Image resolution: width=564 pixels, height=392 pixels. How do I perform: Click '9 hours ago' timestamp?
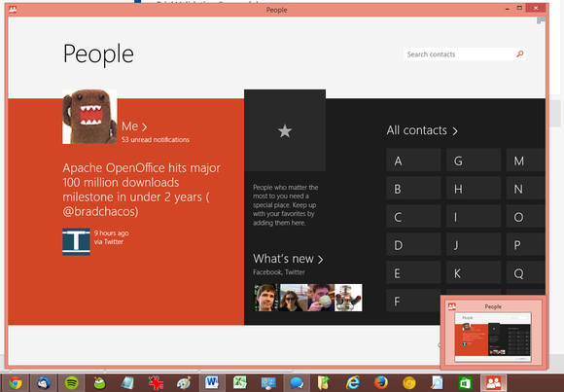point(112,232)
